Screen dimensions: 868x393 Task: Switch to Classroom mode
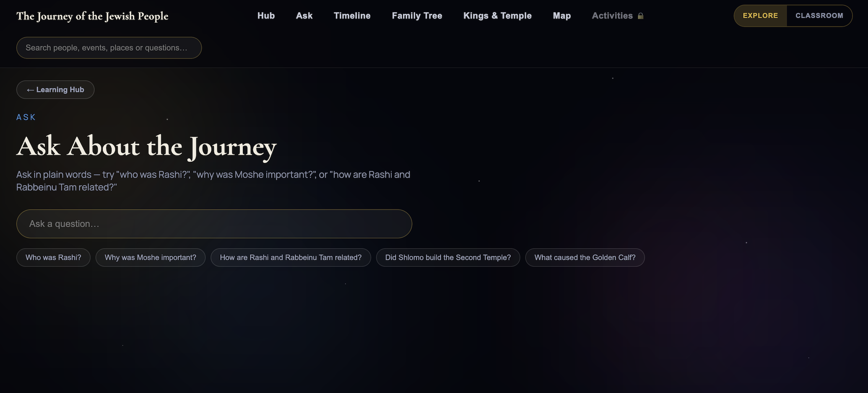(x=819, y=16)
